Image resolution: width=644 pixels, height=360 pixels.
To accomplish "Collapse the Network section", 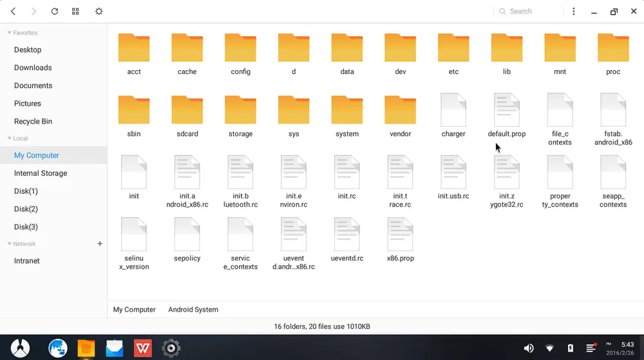I will pos(10,244).
